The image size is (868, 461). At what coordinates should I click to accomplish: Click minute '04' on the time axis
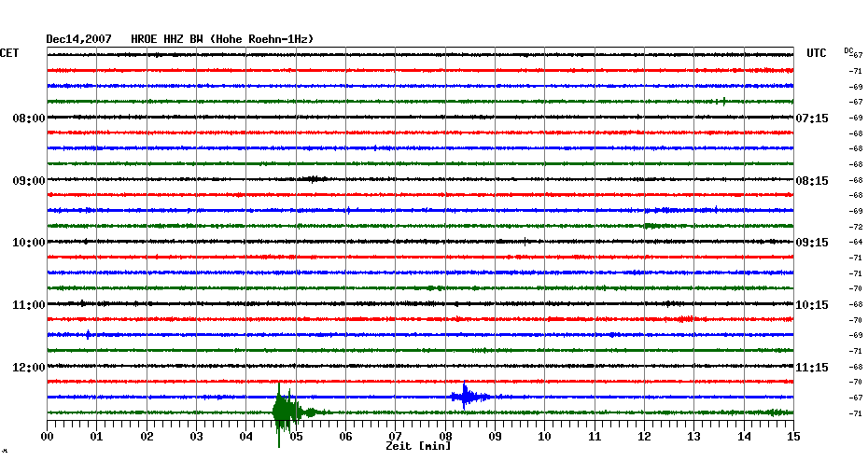pyautogui.click(x=246, y=437)
